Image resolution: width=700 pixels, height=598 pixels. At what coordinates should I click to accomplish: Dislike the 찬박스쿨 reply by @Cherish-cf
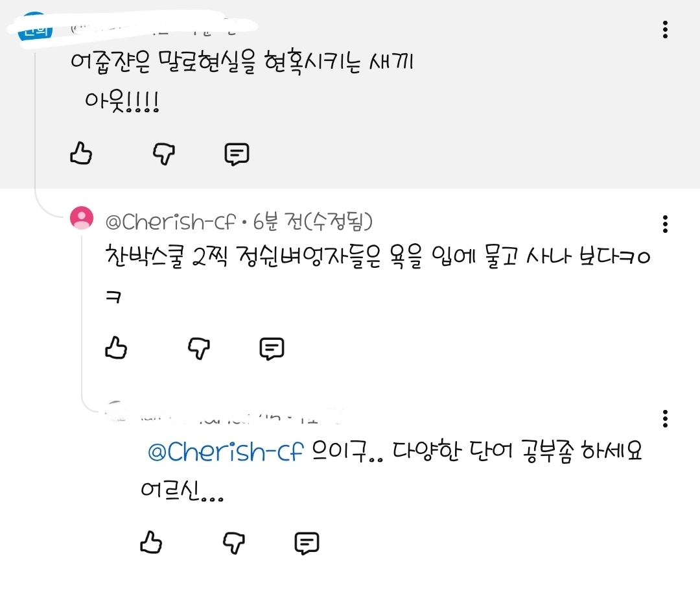coord(200,348)
